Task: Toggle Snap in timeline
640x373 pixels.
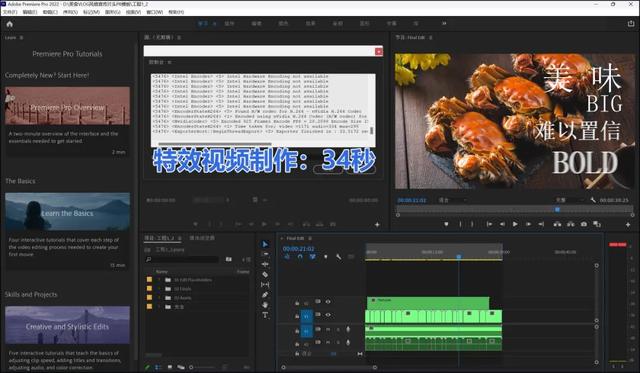Action: (300, 257)
